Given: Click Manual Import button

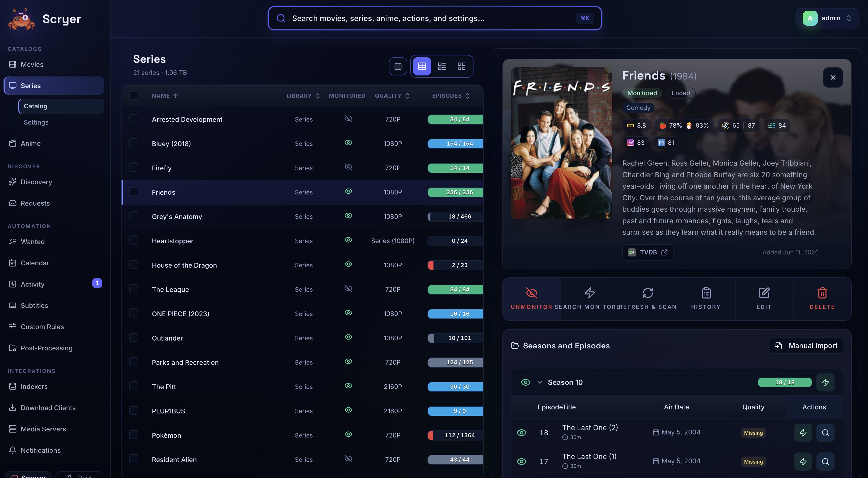Looking at the screenshot, I should click(x=806, y=346).
